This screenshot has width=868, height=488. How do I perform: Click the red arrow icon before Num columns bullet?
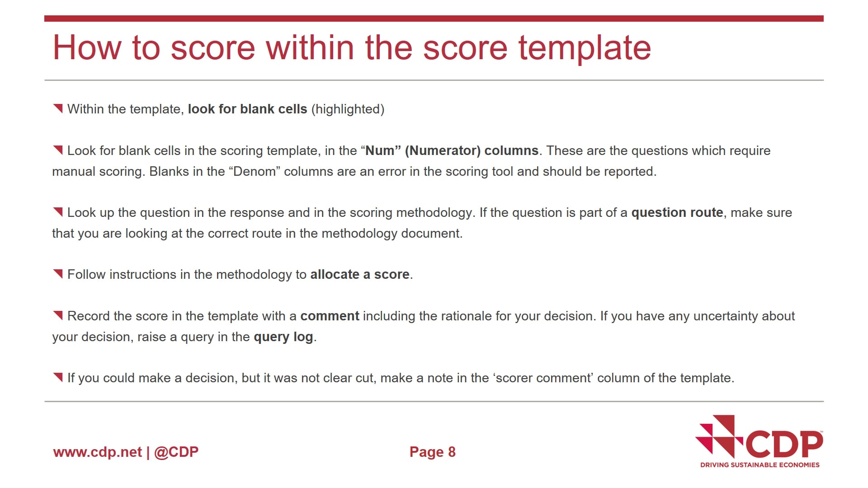(x=58, y=150)
